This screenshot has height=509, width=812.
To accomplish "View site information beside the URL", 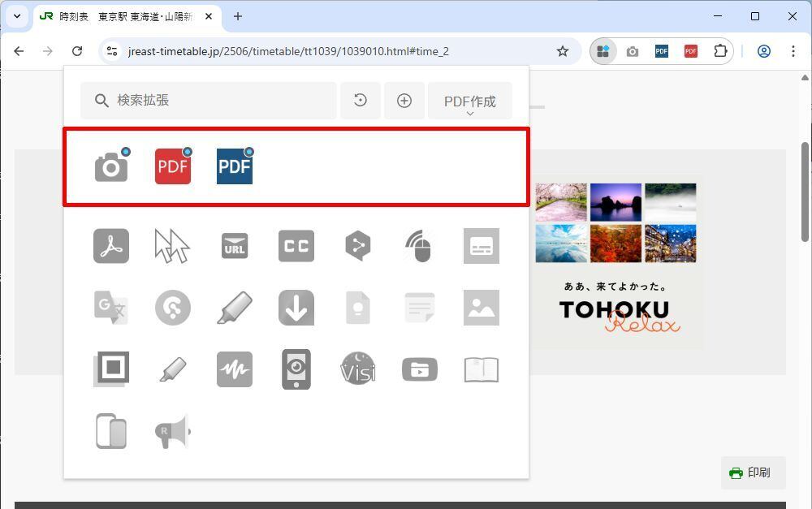I will (112, 51).
